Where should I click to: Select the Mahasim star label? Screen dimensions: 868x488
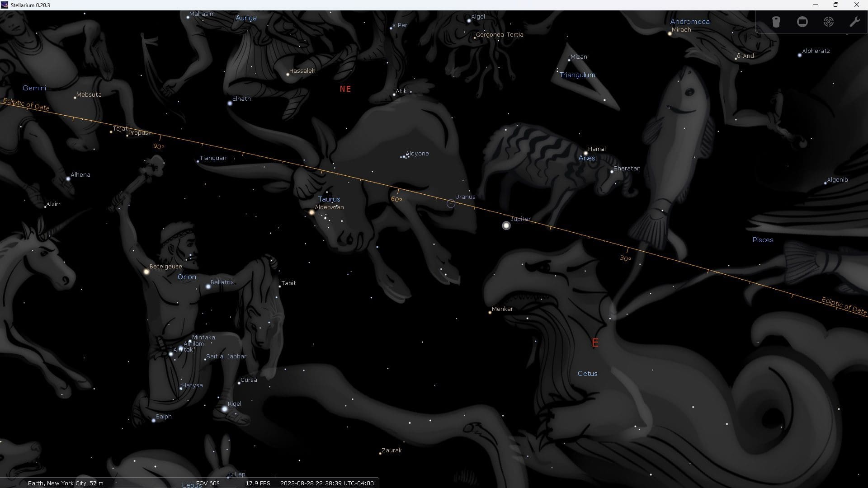click(202, 14)
